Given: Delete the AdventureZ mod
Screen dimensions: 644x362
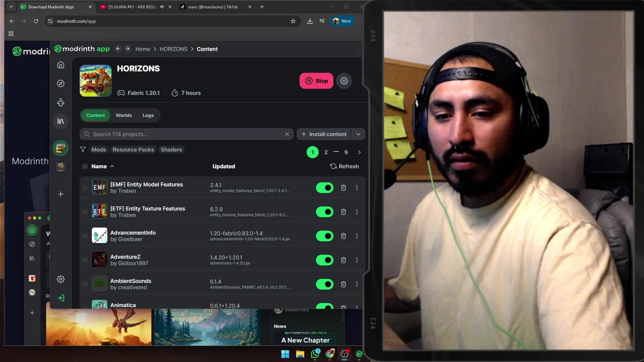Looking at the screenshot, I should [x=343, y=260].
